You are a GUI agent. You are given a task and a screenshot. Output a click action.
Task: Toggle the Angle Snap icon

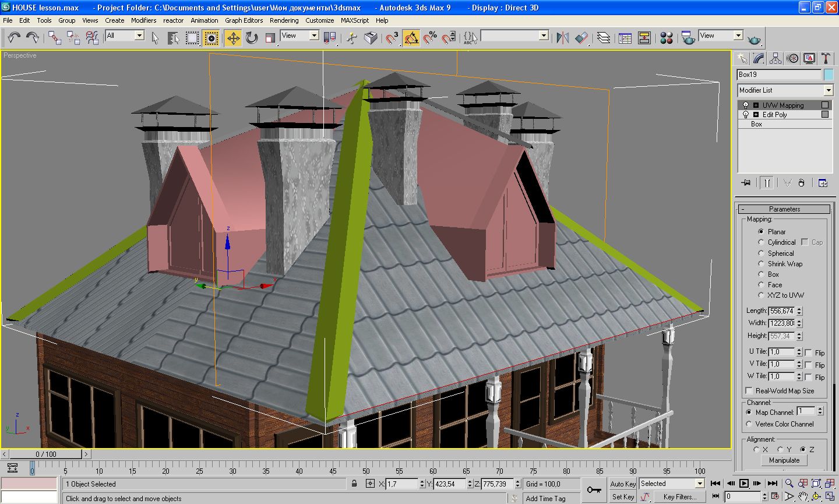[x=411, y=38]
